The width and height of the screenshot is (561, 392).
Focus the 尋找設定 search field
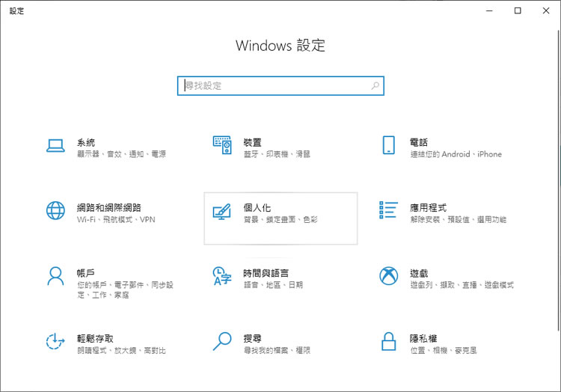click(x=280, y=86)
